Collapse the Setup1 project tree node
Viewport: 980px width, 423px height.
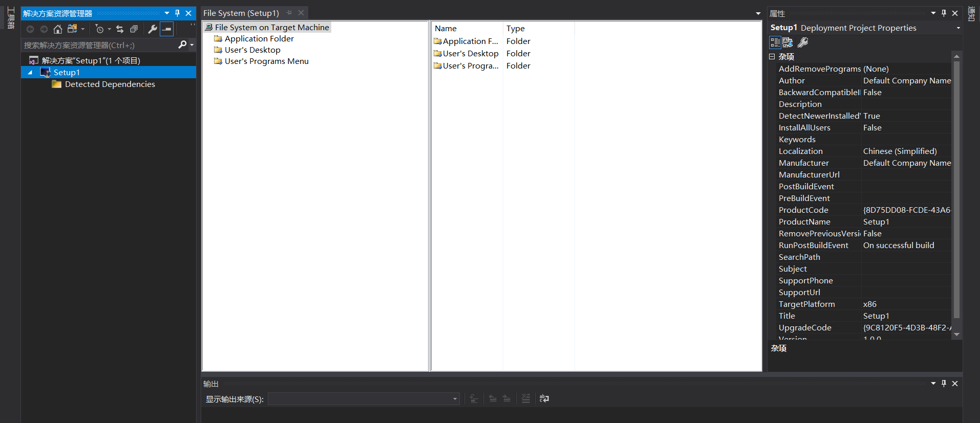(x=30, y=73)
